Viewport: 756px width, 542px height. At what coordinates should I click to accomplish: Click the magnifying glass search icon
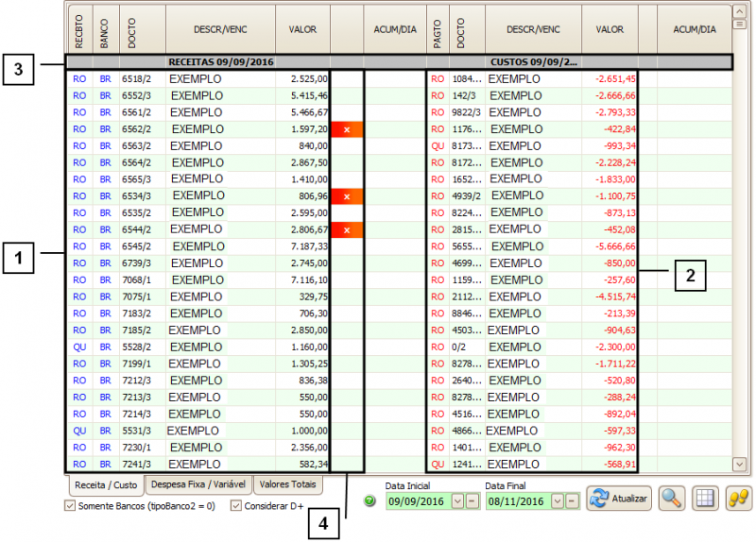[x=672, y=499]
